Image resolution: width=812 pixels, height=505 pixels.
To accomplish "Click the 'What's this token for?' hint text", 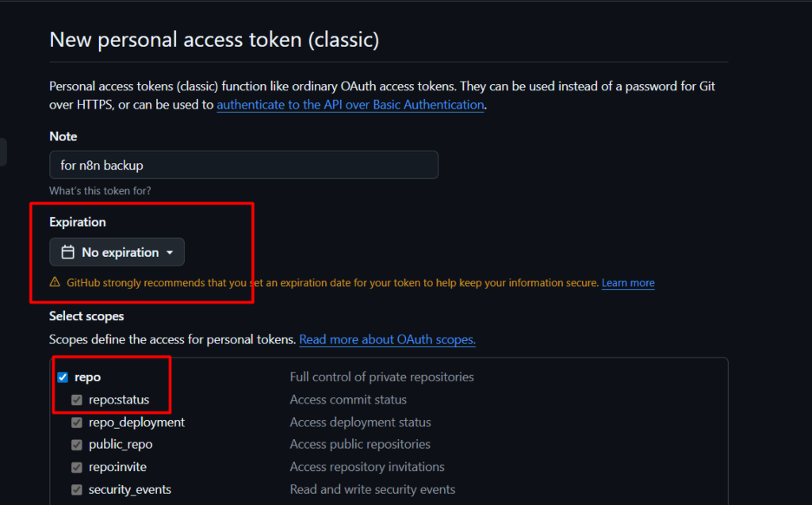I will tap(100, 191).
